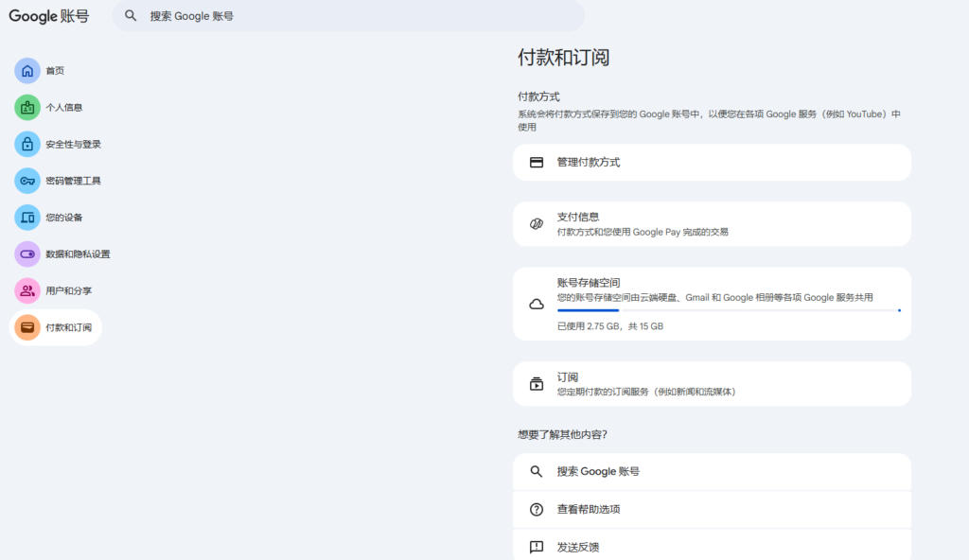Click the credit card icon beside 管理付款方式
Image resolution: width=969 pixels, height=560 pixels.
click(x=537, y=162)
